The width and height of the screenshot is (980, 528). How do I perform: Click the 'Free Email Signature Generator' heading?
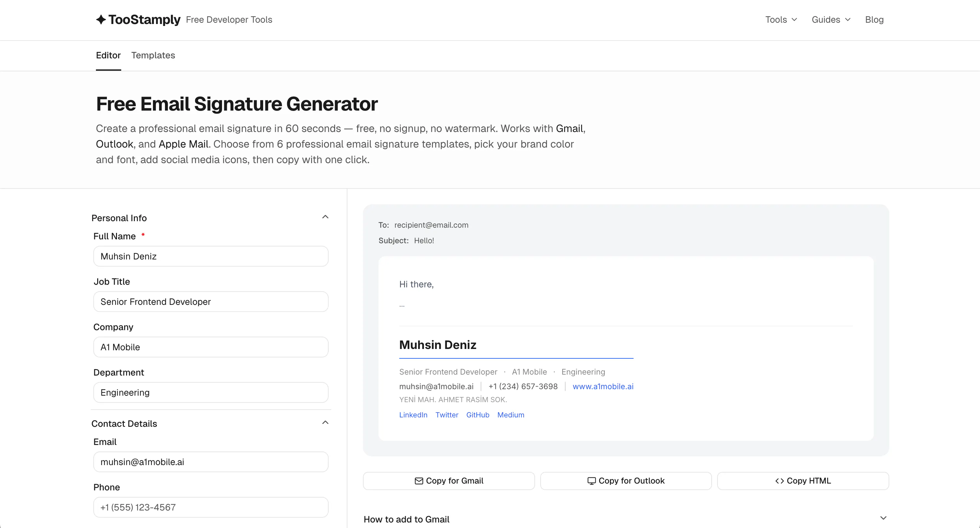click(237, 104)
